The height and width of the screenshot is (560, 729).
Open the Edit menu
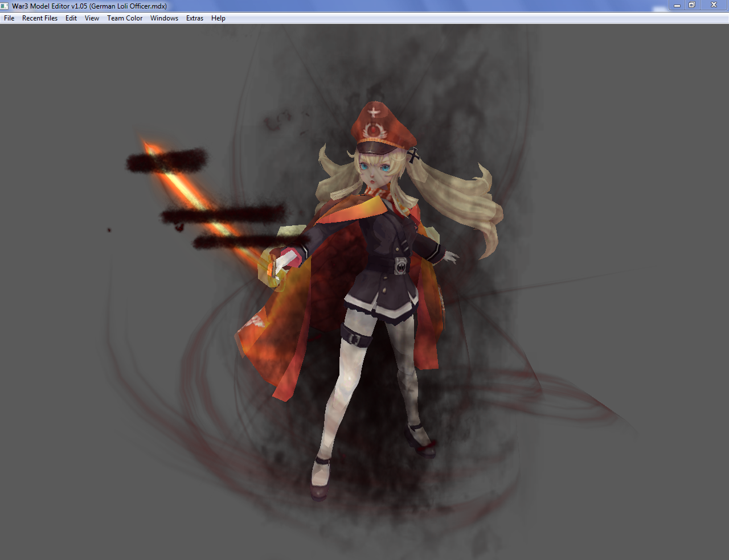pyautogui.click(x=71, y=18)
